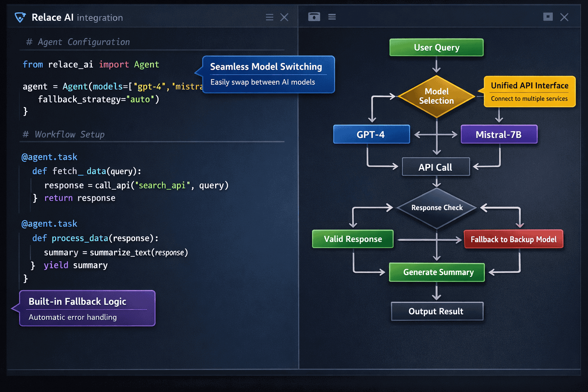Click the Response Check diamond
Viewport: 588px width, 392px height.
pyautogui.click(x=436, y=207)
